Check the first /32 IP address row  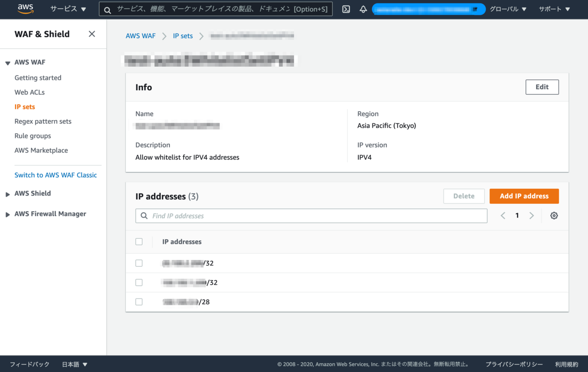(139, 263)
